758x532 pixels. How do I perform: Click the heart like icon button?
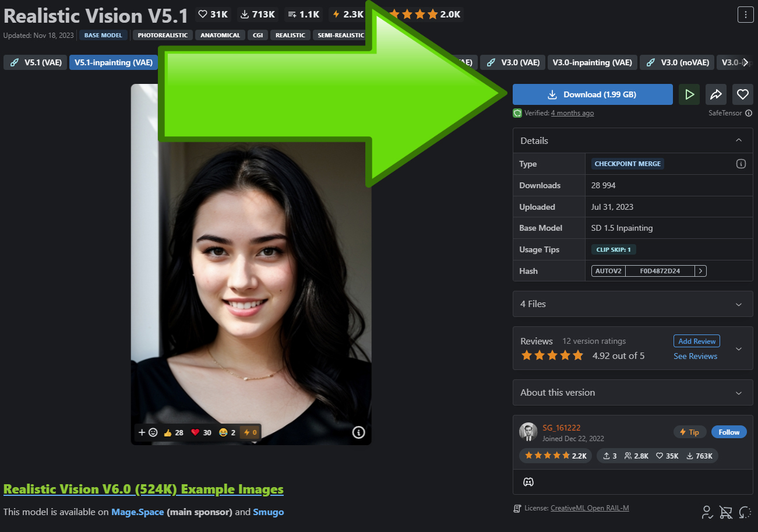(x=742, y=94)
